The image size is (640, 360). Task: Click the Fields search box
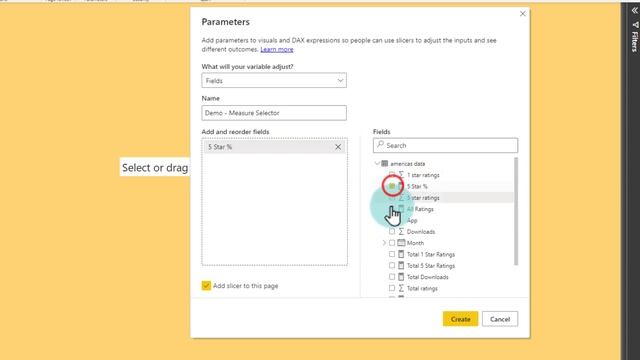(445, 145)
